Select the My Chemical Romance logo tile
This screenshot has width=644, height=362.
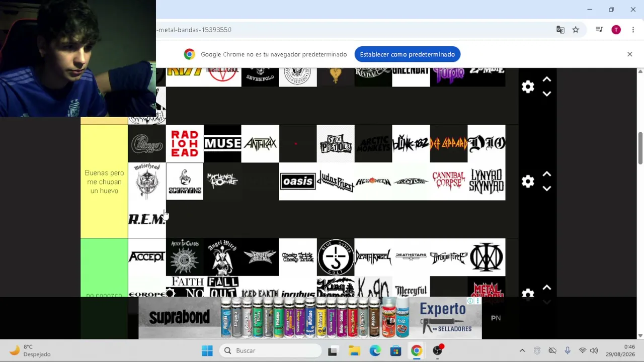tap(222, 182)
